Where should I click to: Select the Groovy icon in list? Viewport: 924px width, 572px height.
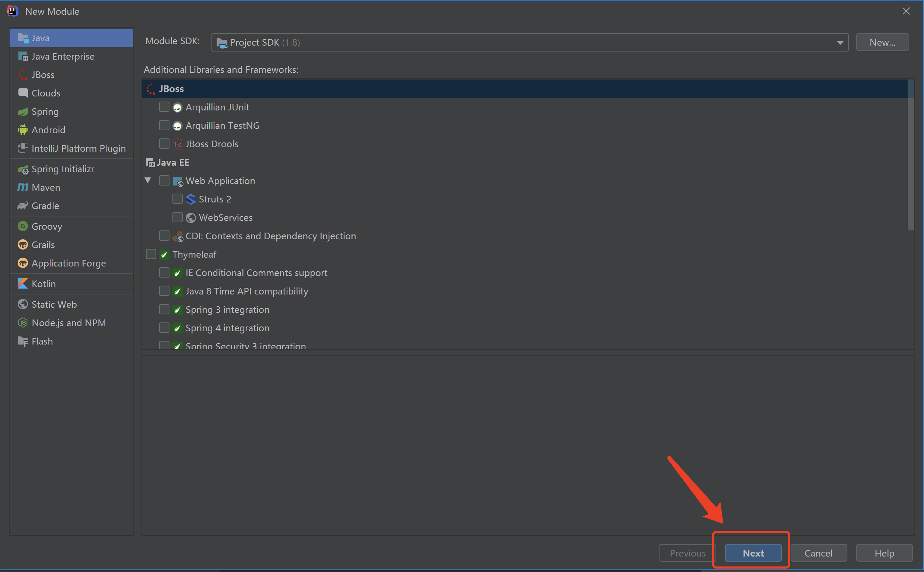[23, 226]
